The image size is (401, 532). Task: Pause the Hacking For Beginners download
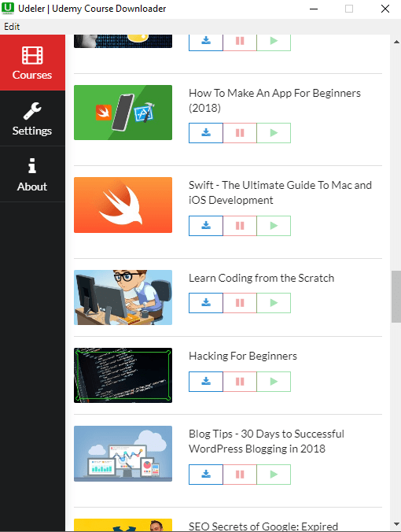pos(240,382)
